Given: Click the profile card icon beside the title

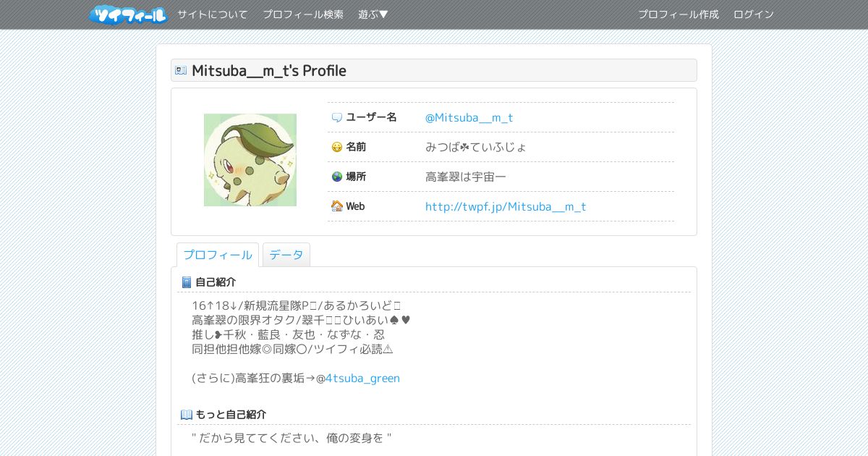Looking at the screenshot, I should coord(181,70).
